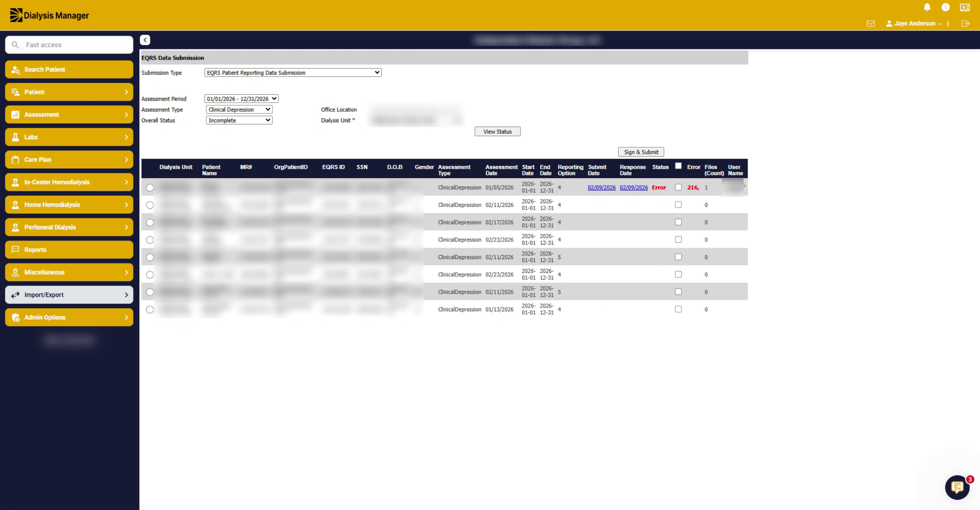Select the radio button for first row

tap(150, 188)
